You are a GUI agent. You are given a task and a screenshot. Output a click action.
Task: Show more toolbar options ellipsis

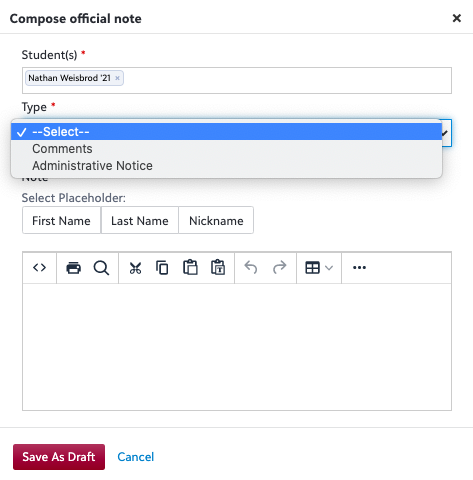(359, 268)
